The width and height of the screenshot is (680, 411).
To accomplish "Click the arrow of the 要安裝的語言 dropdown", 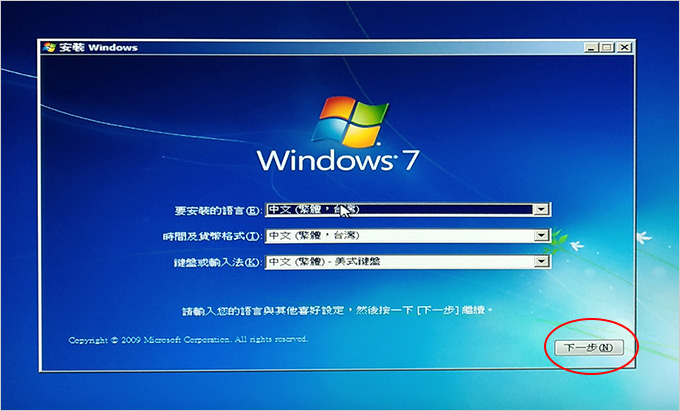I will pyautogui.click(x=541, y=210).
